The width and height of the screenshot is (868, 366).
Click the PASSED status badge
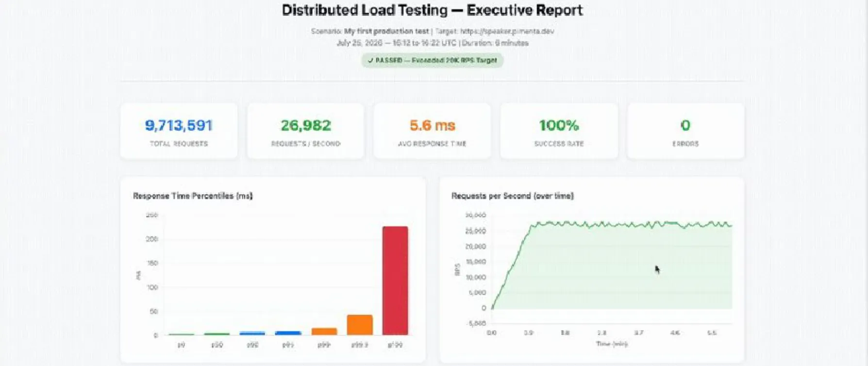[432, 60]
